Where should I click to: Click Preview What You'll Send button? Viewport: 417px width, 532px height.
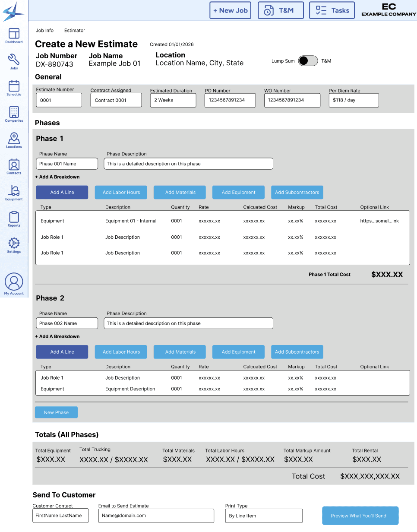(360, 516)
